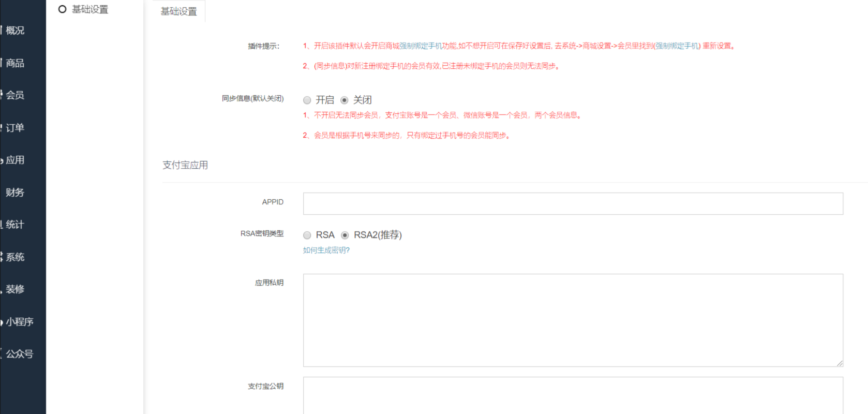
Task: Open the 如何生成密钥? help link
Action: [326, 250]
